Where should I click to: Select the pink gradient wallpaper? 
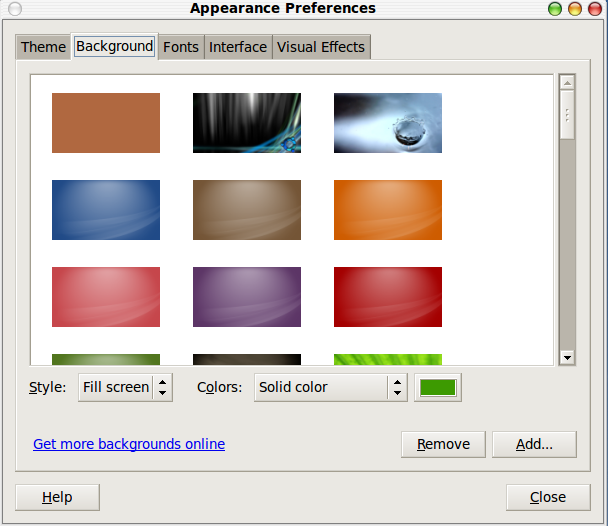click(x=106, y=297)
